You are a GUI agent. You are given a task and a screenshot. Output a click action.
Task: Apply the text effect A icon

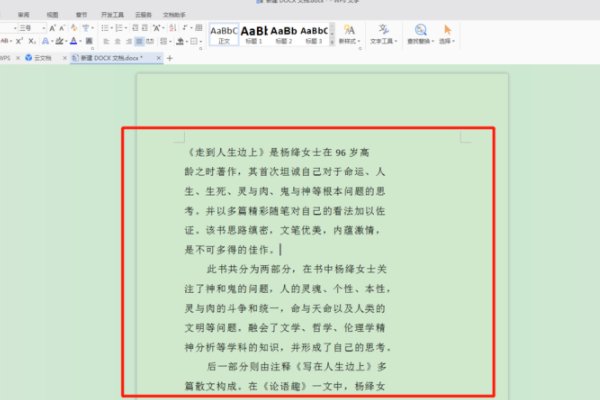[x=45, y=41]
